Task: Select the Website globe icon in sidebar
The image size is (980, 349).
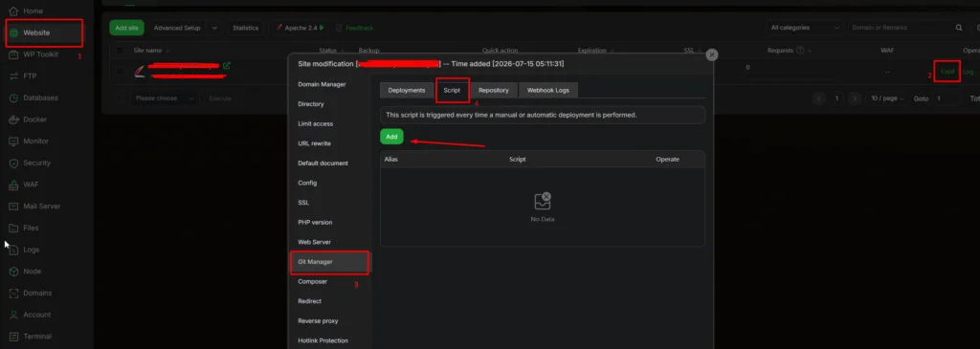Action: pos(13,33)
